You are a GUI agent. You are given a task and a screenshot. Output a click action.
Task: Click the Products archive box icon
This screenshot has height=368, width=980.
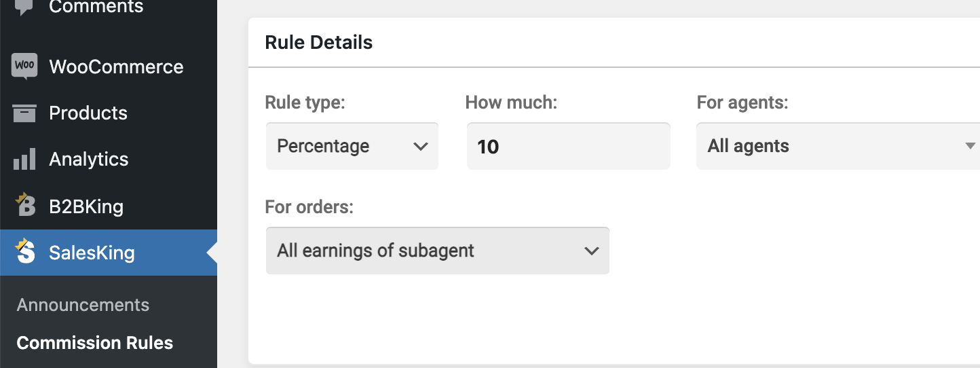coord(24,113)
